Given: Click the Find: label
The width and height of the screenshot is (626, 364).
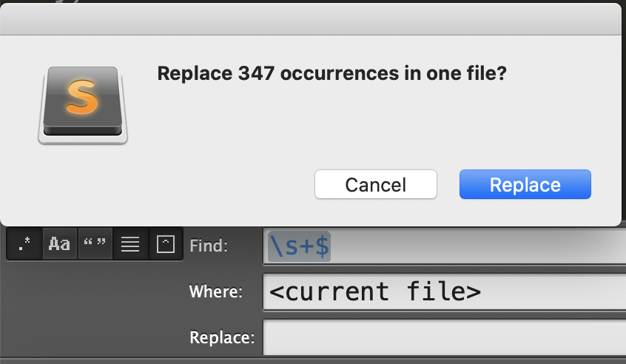Looking at the screenshot, I should coord(209,246).
